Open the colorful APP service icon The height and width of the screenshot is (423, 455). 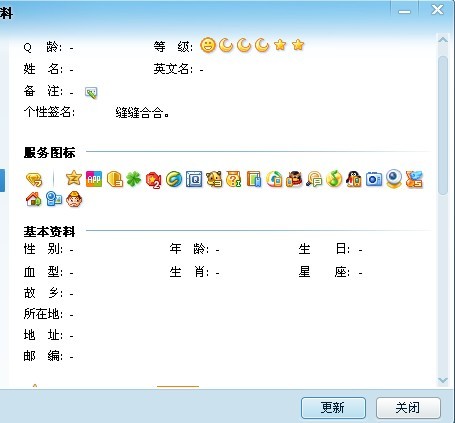click(94, 179)
